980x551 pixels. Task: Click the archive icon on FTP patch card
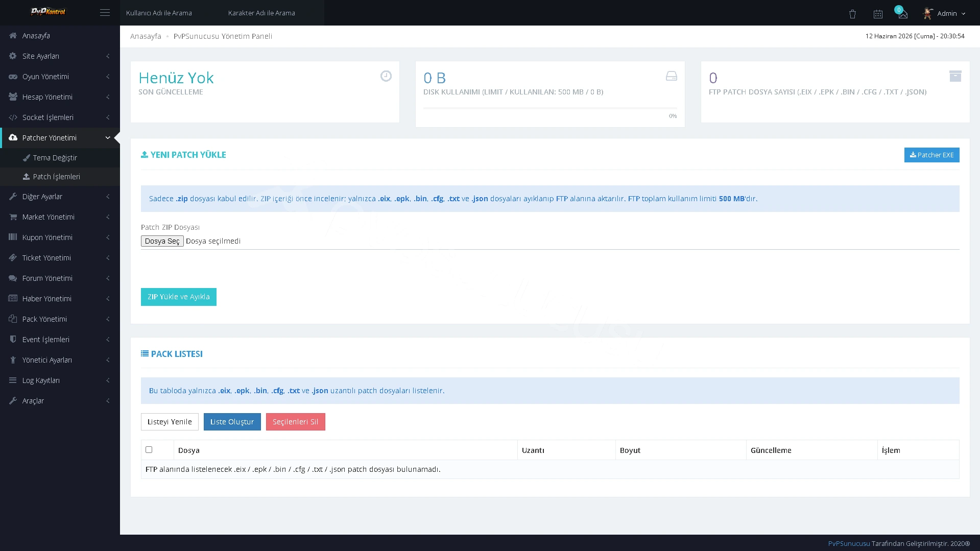[955, 76]
